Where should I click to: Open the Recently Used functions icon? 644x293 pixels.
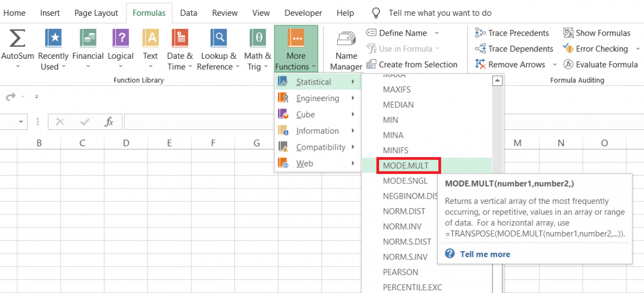pos(53,39)
